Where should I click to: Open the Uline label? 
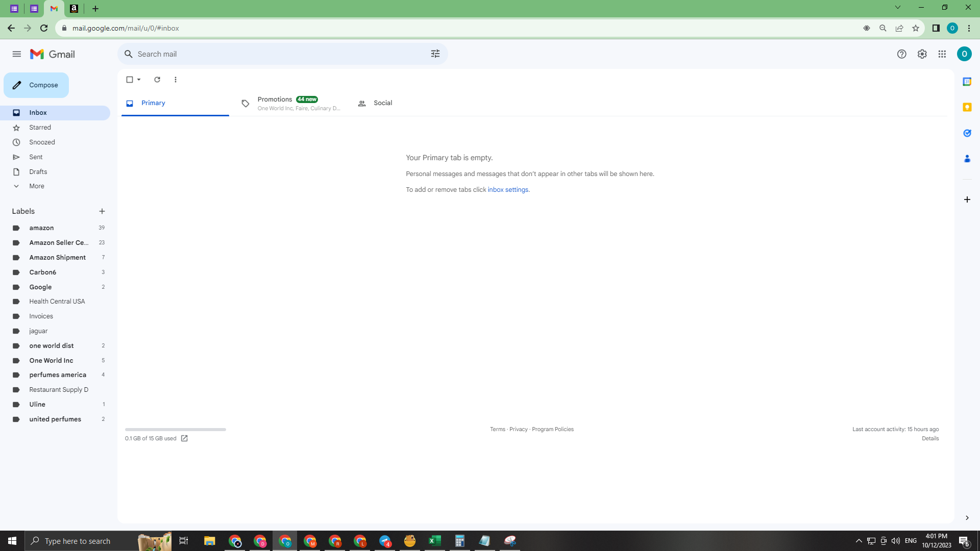click(55, 405)
